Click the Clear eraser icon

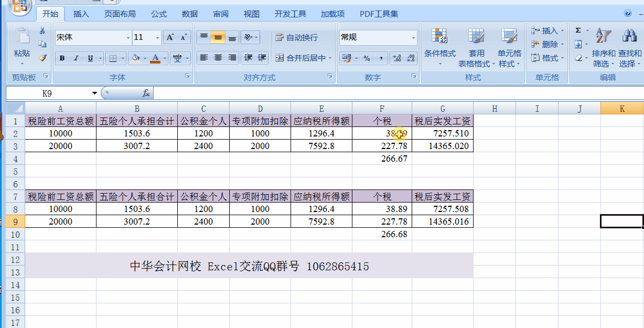[578, 58]
